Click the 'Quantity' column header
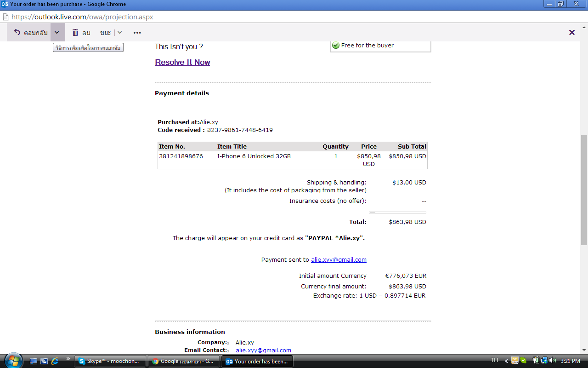This screenshot has width=588, height=368. (x=335, y=147)
